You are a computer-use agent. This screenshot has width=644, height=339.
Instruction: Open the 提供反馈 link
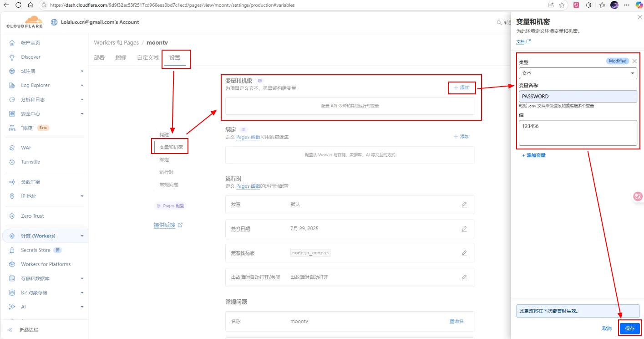pos(168,225)
